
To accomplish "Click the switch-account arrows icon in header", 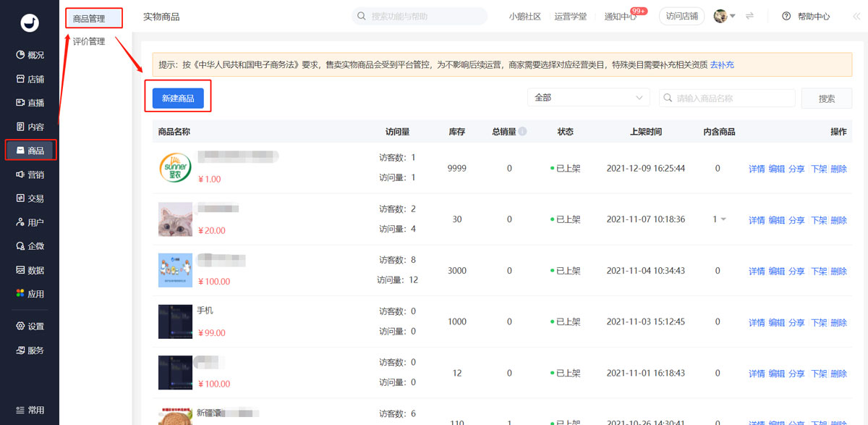I will point(750,16).
